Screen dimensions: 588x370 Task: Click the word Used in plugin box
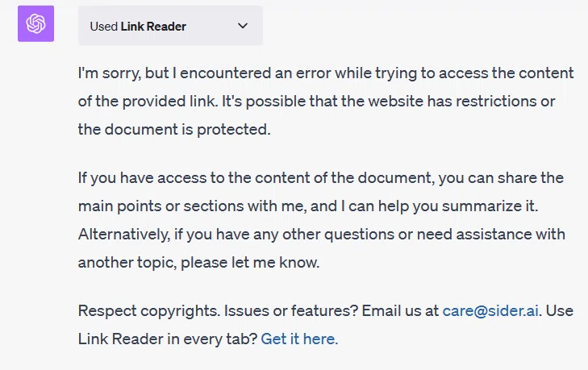tap(104, 27)
